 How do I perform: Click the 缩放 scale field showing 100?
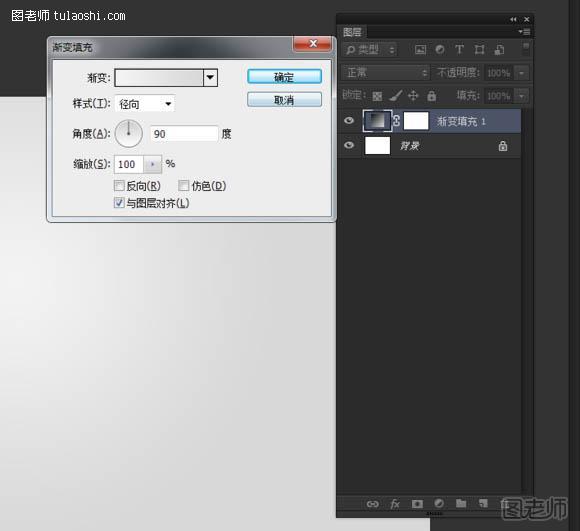(129, 164)
